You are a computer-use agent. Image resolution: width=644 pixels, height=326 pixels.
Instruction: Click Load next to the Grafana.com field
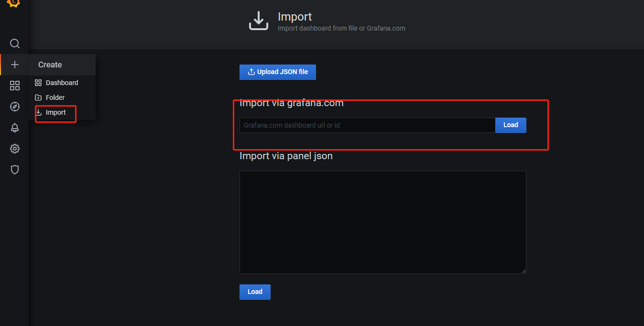511,125
